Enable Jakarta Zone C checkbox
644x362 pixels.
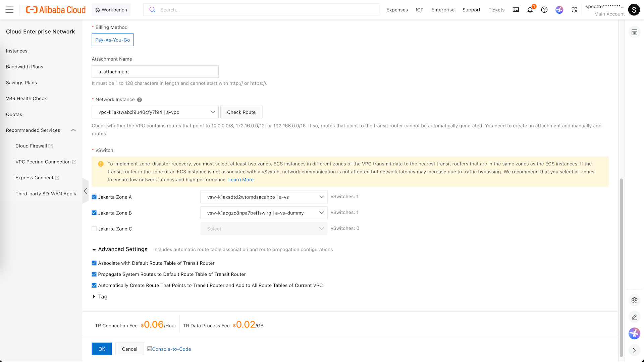pyautogui.click(x=94, y=229)
